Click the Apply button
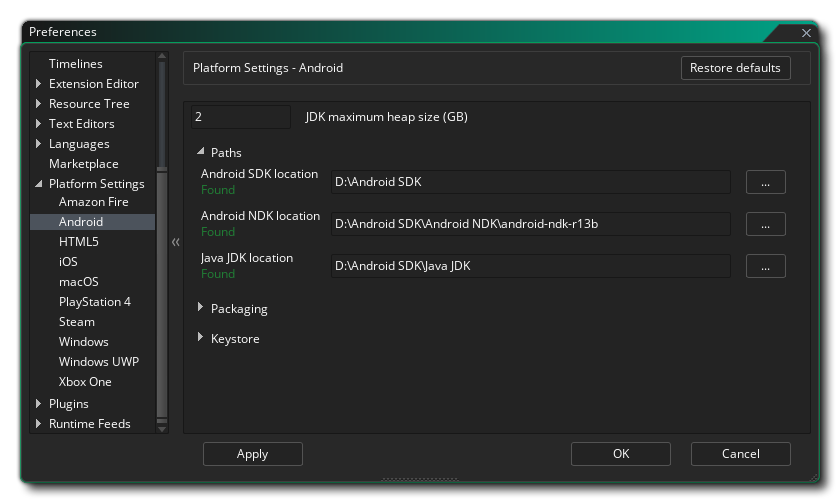 (253, 454)
